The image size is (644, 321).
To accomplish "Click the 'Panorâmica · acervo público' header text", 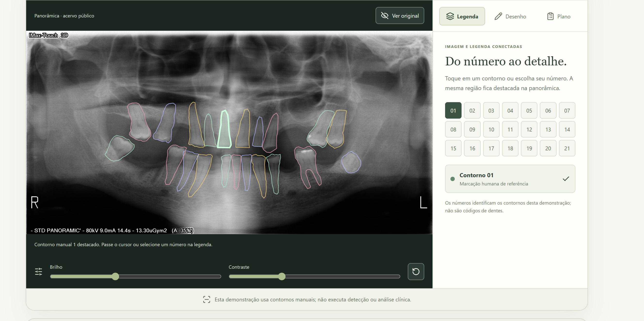I will (x=64, y=15).
